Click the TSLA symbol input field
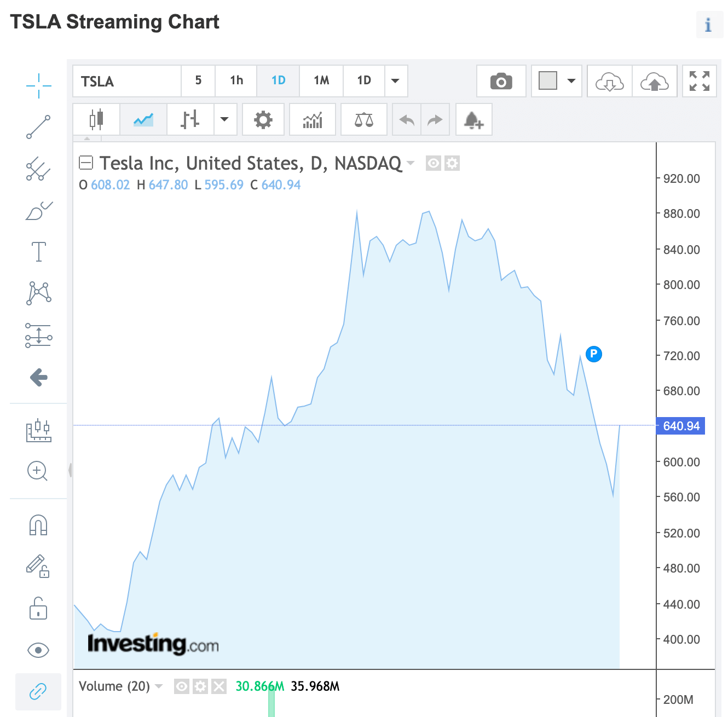The image size is (728, 717). [127, 81]
